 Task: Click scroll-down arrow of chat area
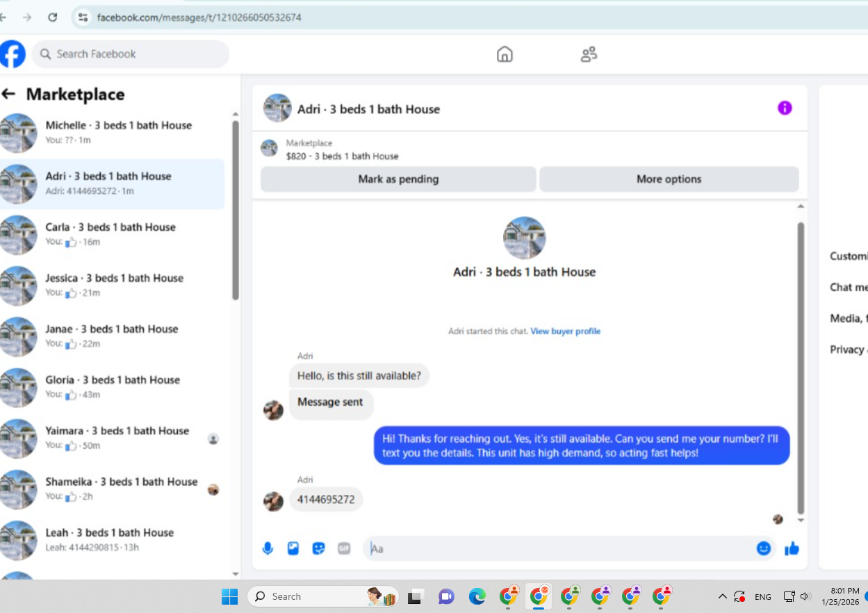tap(801, 521)
